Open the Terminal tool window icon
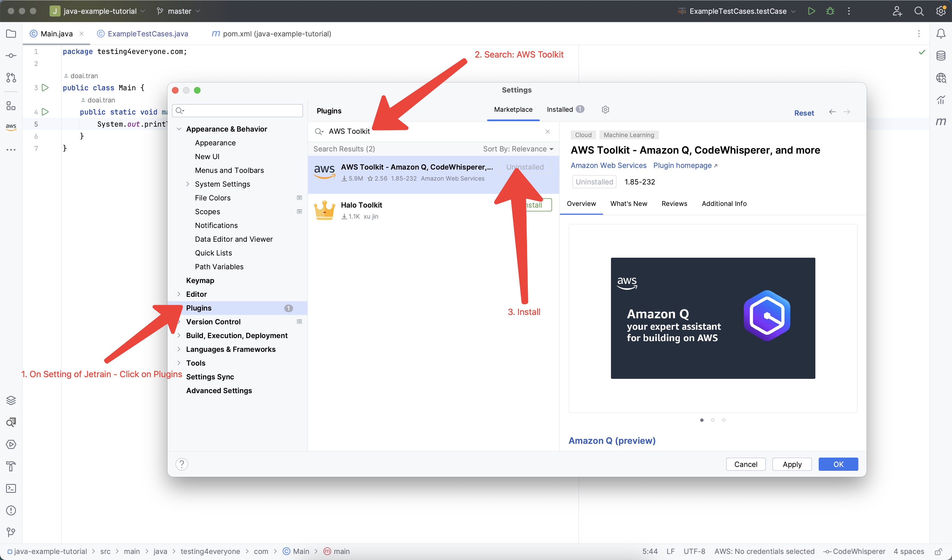This screenshot has width=952, height=560. click(11, 488)
